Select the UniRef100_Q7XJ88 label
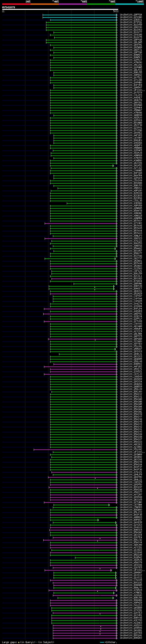The image size is (146, 644). coord(131,80)
